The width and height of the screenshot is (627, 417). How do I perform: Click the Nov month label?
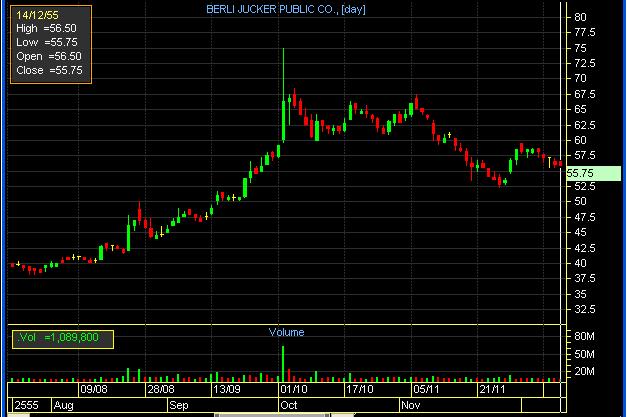tap(411, 405)
